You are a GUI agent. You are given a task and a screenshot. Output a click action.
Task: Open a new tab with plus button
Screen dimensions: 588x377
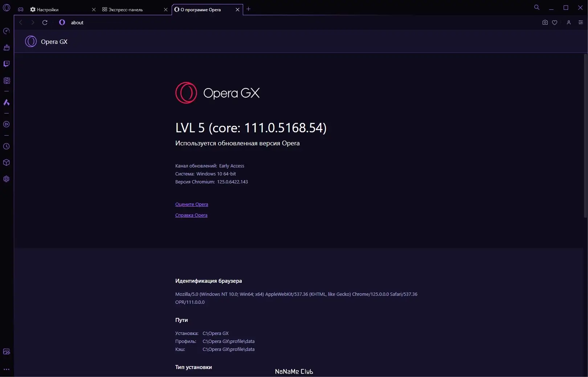pyautogui.click(x=249, y=9)
